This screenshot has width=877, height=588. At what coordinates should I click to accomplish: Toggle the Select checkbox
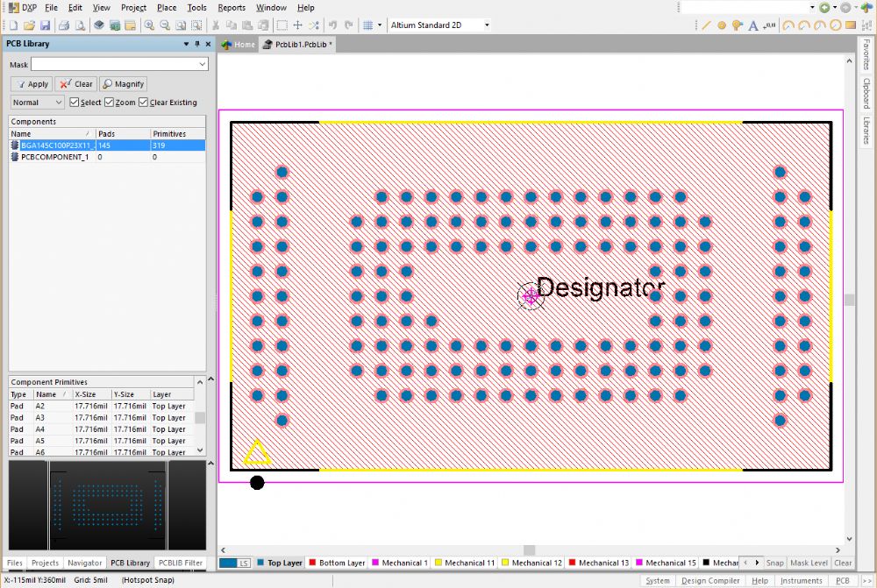[75, 103]
